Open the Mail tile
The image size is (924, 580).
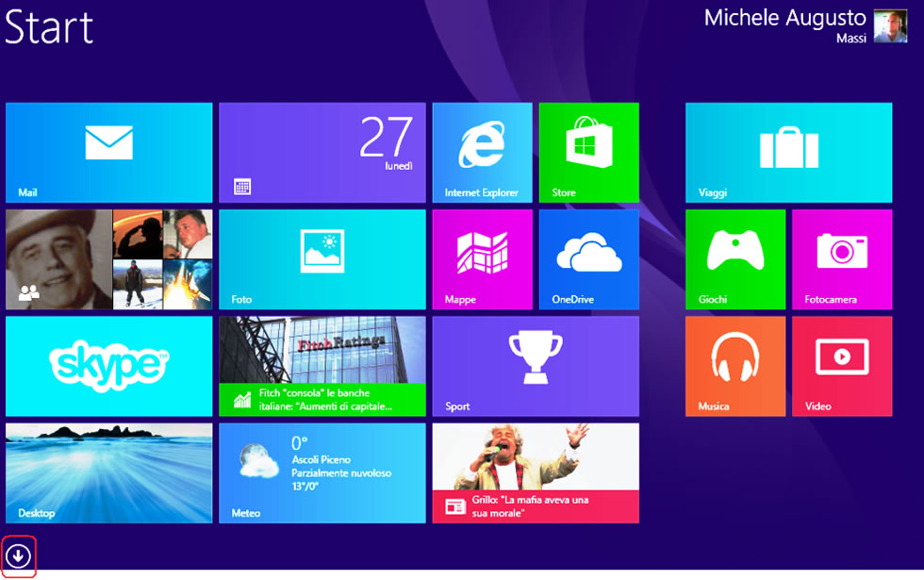109,153
